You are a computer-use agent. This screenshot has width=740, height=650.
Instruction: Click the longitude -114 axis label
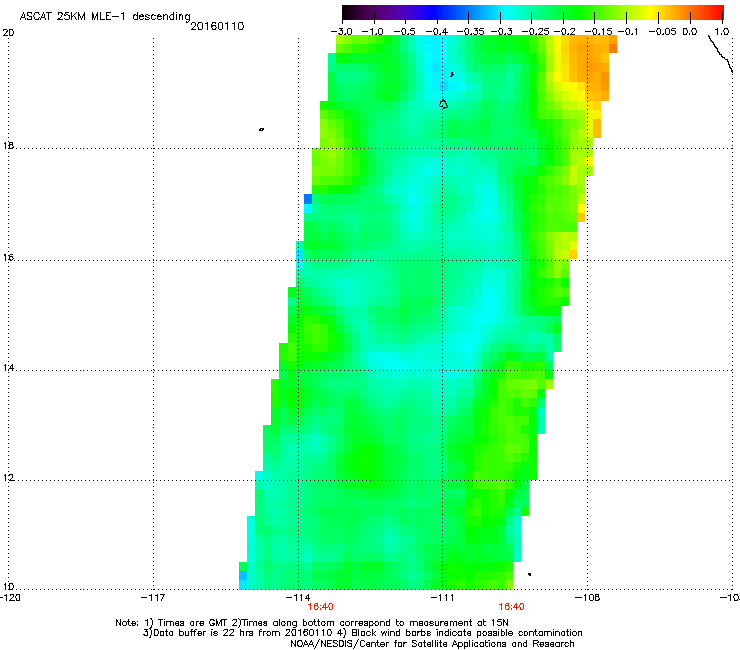pyautogui.click(x=298, y=598)
